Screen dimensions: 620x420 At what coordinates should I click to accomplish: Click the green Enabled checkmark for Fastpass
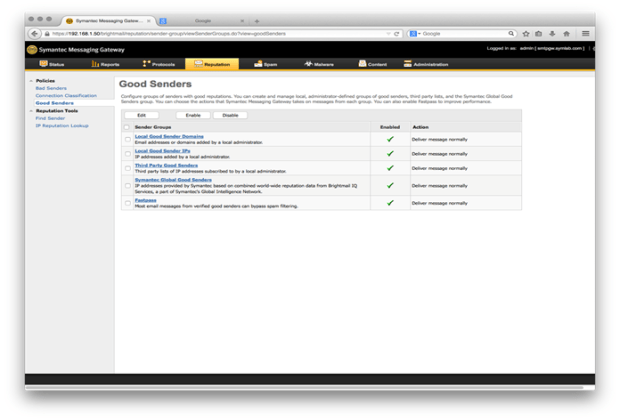(390, 203)
